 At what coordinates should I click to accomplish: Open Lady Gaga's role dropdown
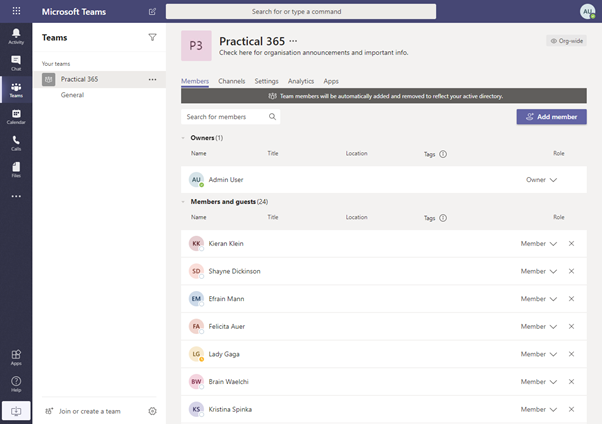(x=539, y=354)
